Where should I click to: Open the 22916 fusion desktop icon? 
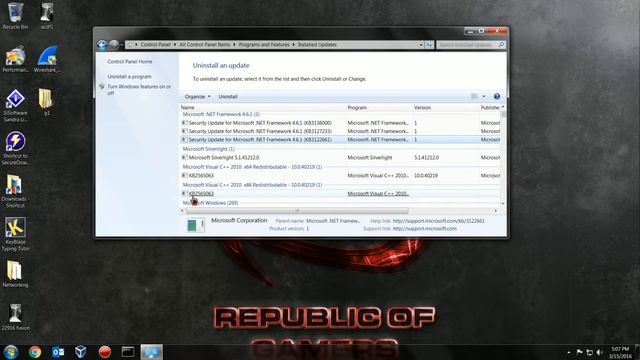tap(15, 317)
